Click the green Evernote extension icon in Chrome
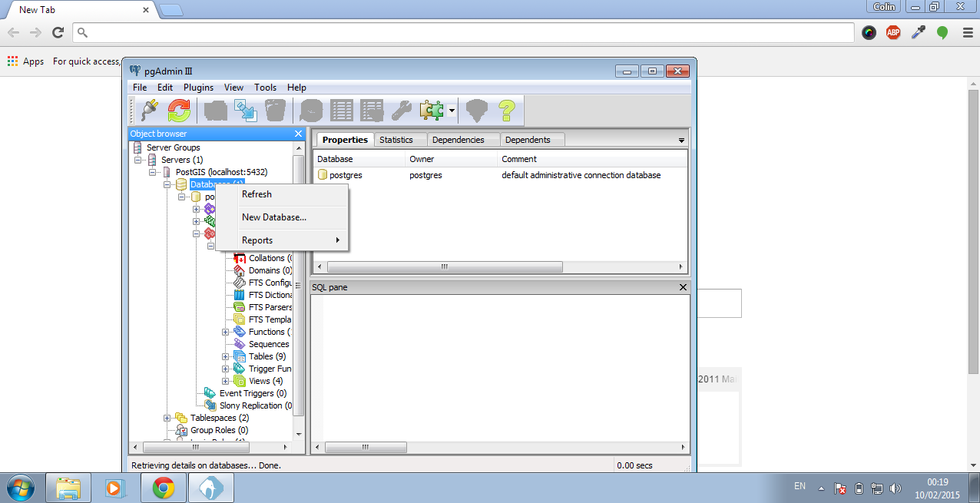The image size is (980, 503). (x=942, y=32)
